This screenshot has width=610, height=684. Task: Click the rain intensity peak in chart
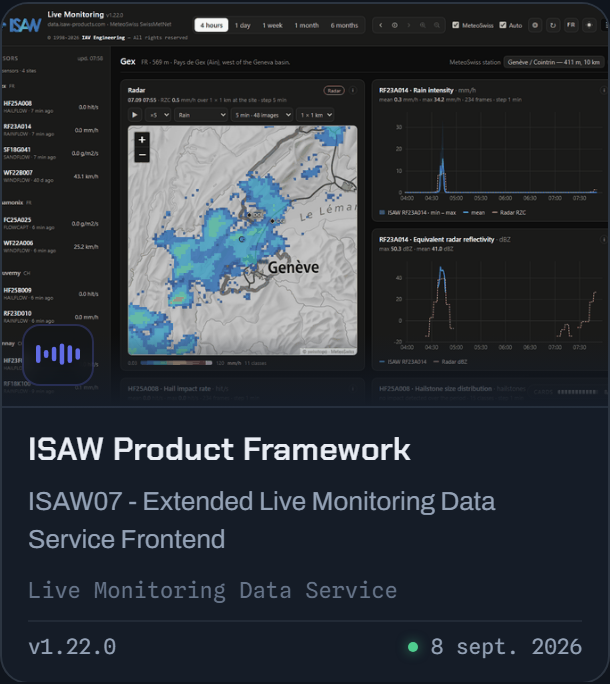442,161
